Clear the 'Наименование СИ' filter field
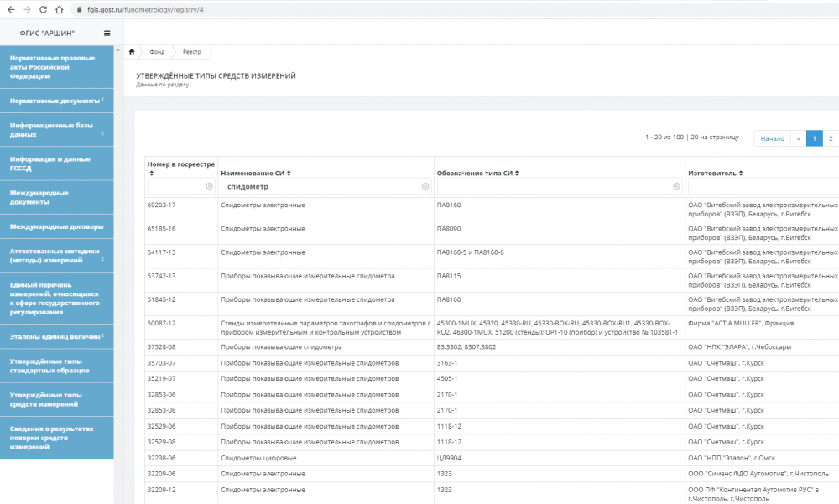This screenshot has width=839, height=504. click(425, 187)
